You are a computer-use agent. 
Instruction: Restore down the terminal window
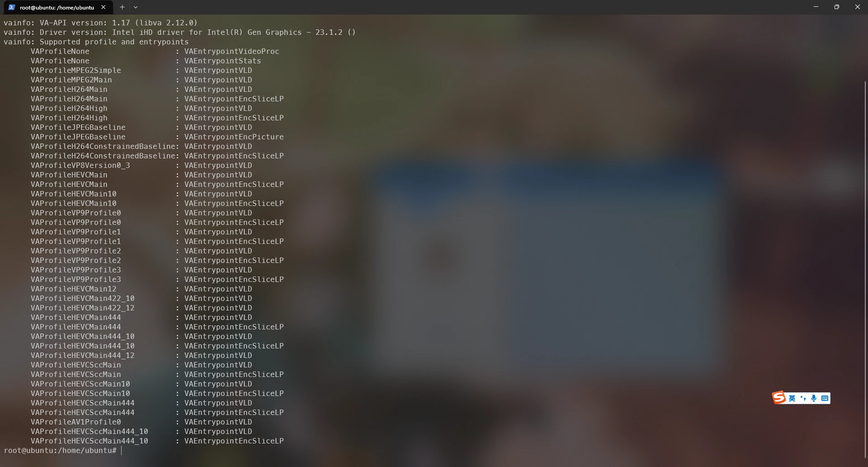click(837, 7)
